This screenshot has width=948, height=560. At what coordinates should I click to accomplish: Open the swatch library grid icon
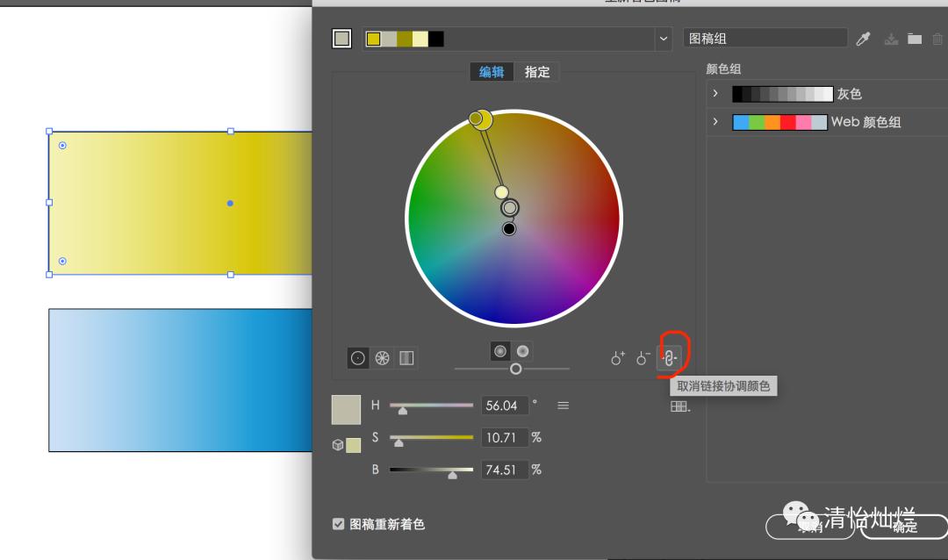pos(679,406)
